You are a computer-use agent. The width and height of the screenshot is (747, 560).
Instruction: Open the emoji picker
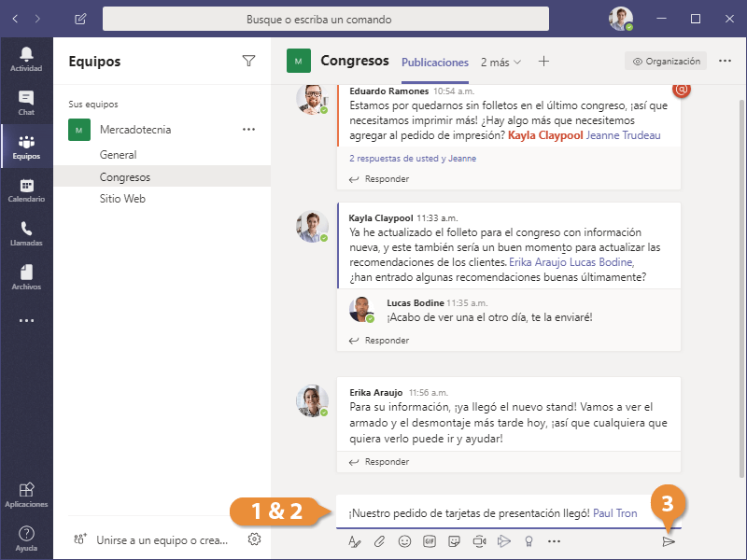404,540
